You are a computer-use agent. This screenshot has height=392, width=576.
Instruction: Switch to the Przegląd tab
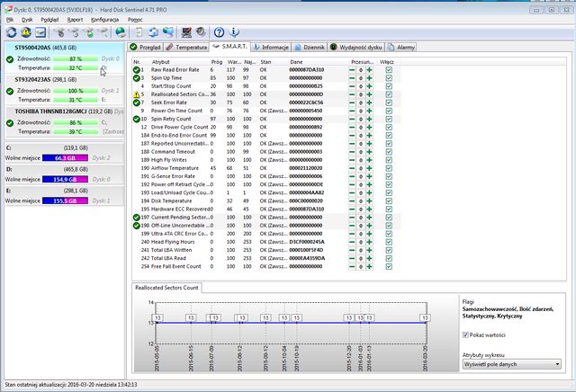pyautogui.click(x=146, y=47)
